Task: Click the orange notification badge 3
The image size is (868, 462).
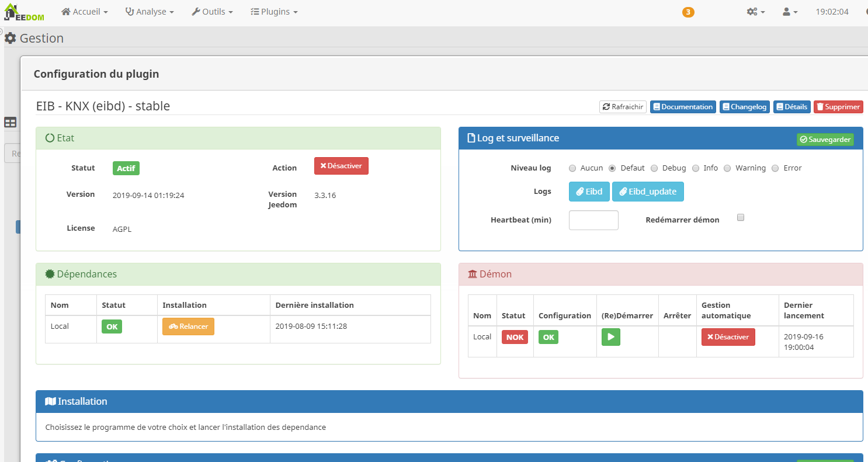Action: (688, 12)
